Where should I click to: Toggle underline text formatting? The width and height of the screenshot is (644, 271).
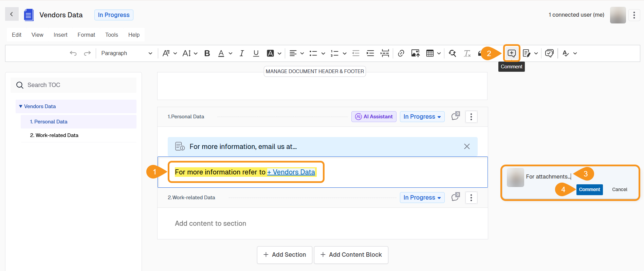tap(256, 53)
